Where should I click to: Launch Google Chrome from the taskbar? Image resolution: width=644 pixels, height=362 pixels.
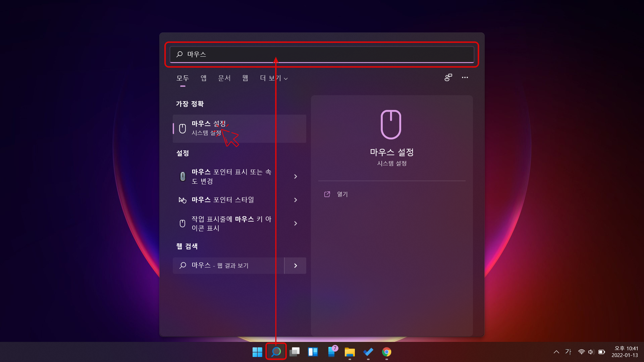(x=386, y=352)
